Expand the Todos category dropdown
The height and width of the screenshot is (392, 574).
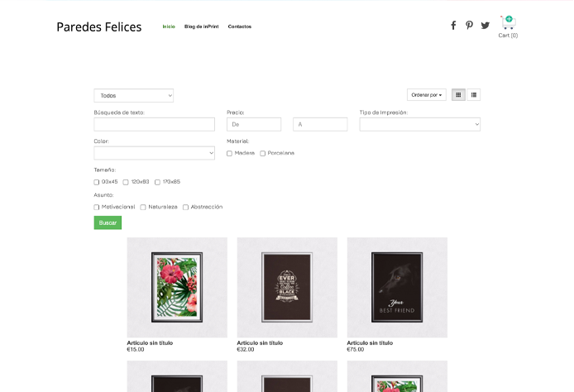134,96
